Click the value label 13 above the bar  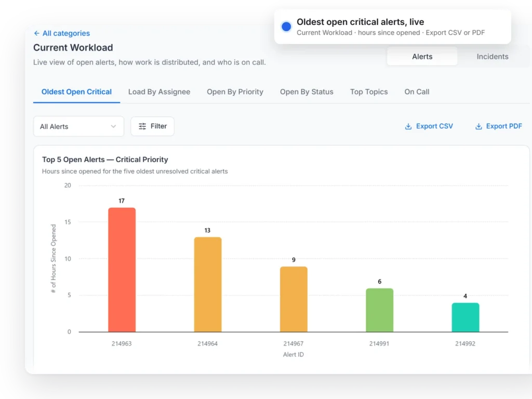tap(207, 230)
